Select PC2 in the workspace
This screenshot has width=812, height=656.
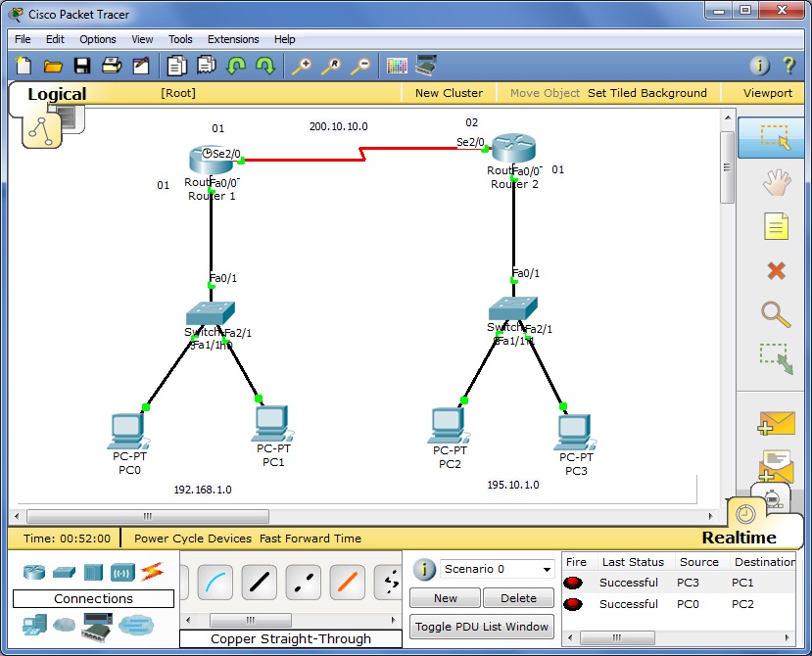449,427
